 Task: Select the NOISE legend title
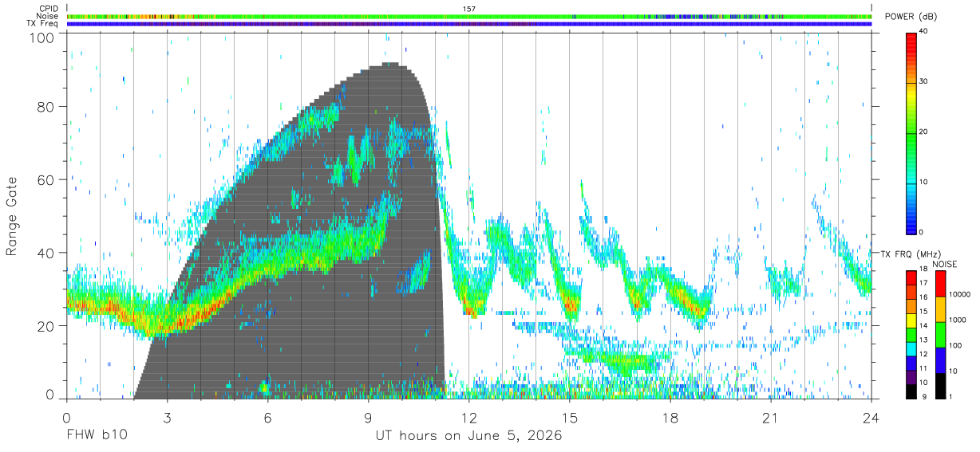coord(945,263)
